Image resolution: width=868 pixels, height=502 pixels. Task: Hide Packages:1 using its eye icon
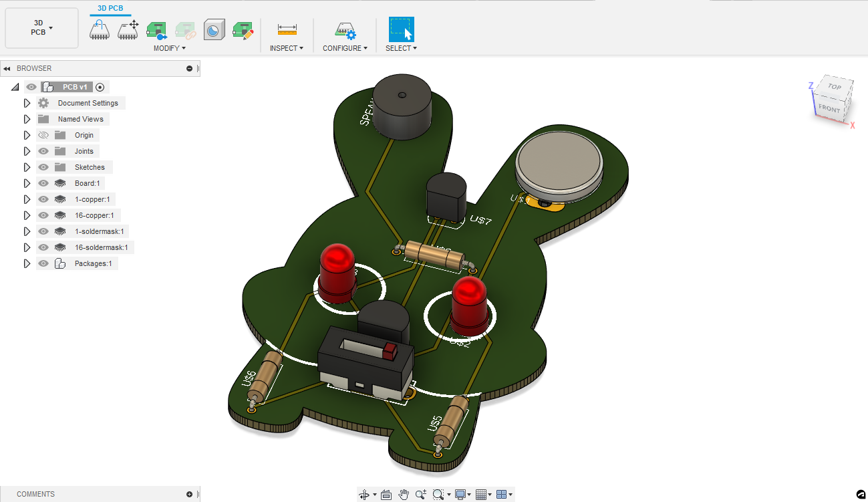(43, 263)
